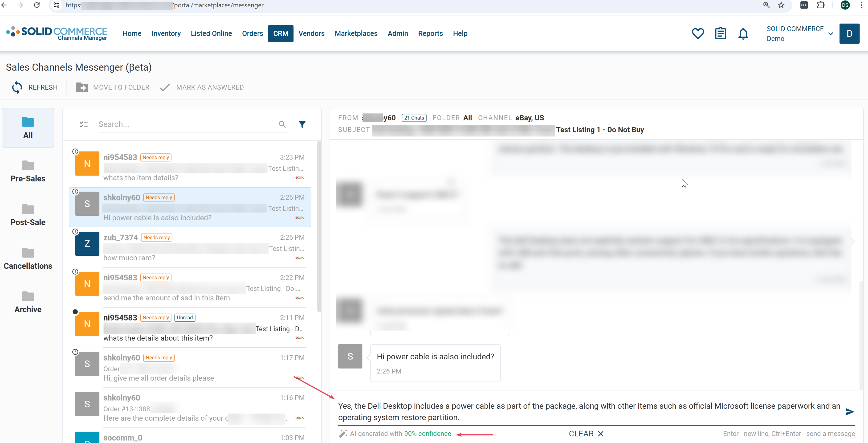Select the S avatar of the 1:16 PM message

coord(87,404)
